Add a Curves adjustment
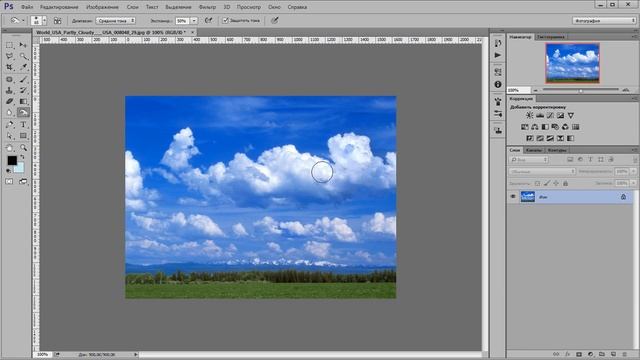The width and height of the screenshot is (640, 360). pos(550,116)
